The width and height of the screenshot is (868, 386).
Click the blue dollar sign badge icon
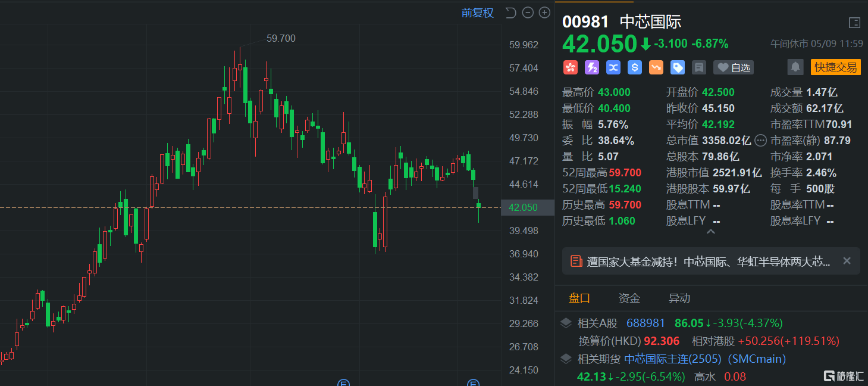pyautogui.click(x=635, y=67)
